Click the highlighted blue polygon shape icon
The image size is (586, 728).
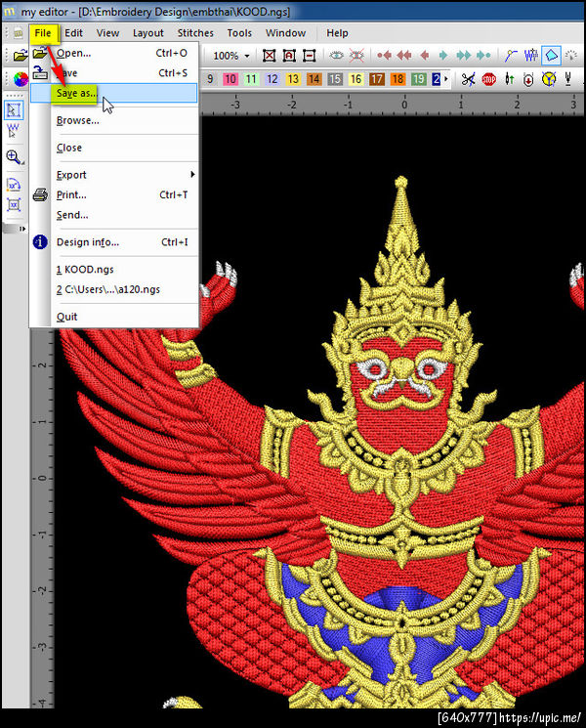551,56
